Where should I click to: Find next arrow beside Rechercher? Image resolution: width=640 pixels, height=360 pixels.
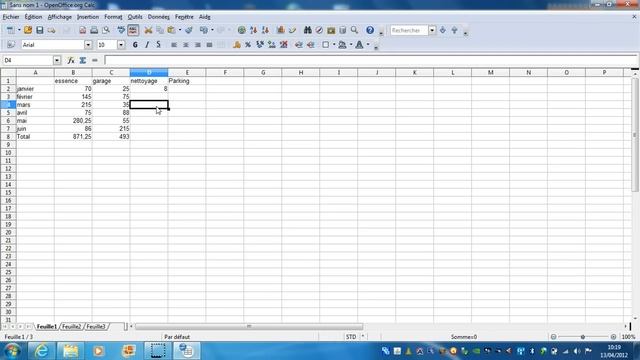[x=442, y=30]
